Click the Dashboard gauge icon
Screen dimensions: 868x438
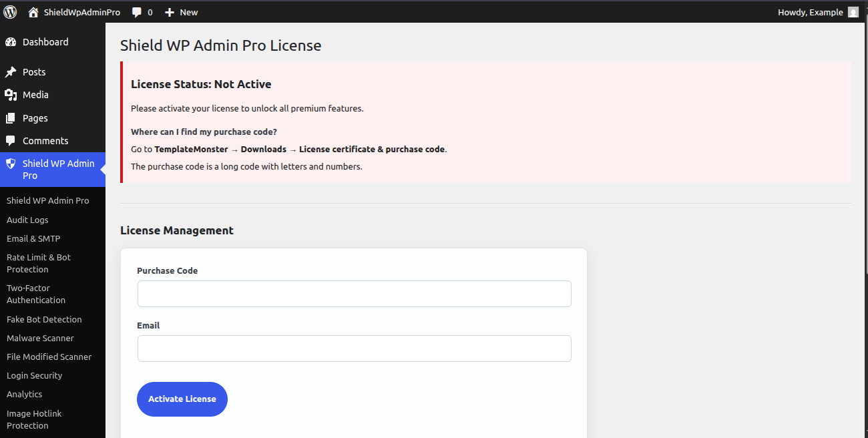(11, 42)
